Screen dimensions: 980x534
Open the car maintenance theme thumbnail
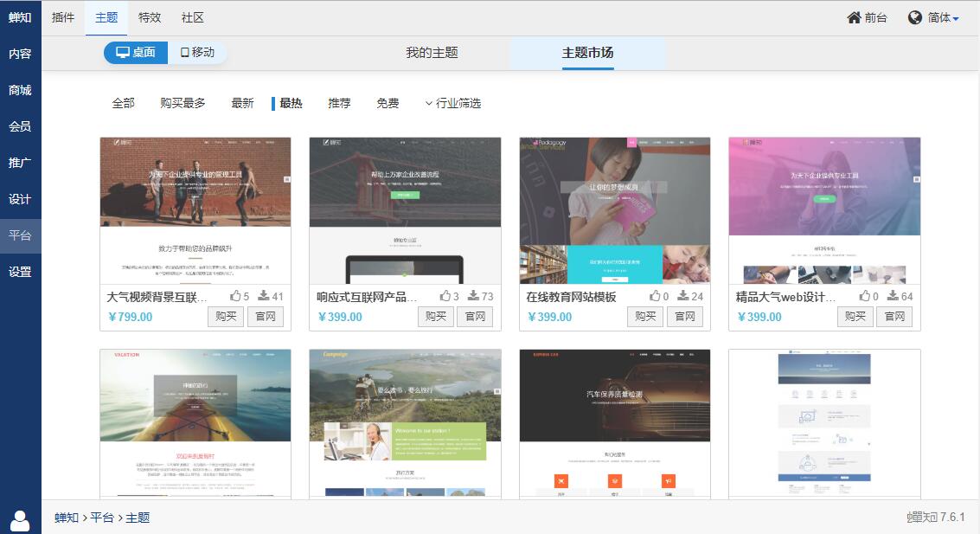coord(614,423)
